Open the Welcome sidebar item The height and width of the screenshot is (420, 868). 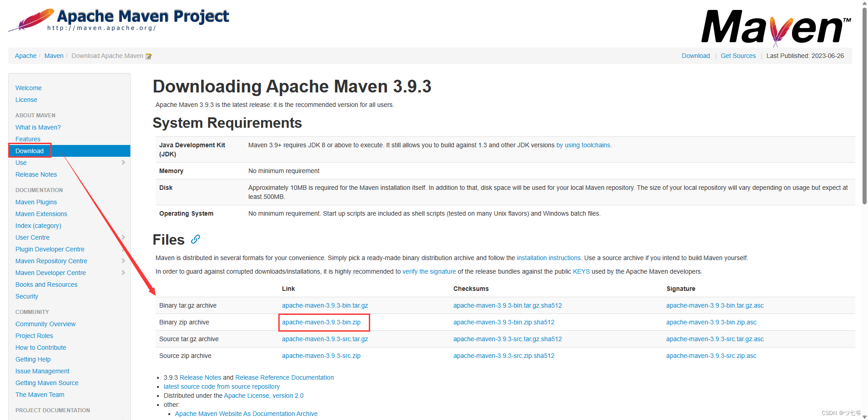(29, 88)
